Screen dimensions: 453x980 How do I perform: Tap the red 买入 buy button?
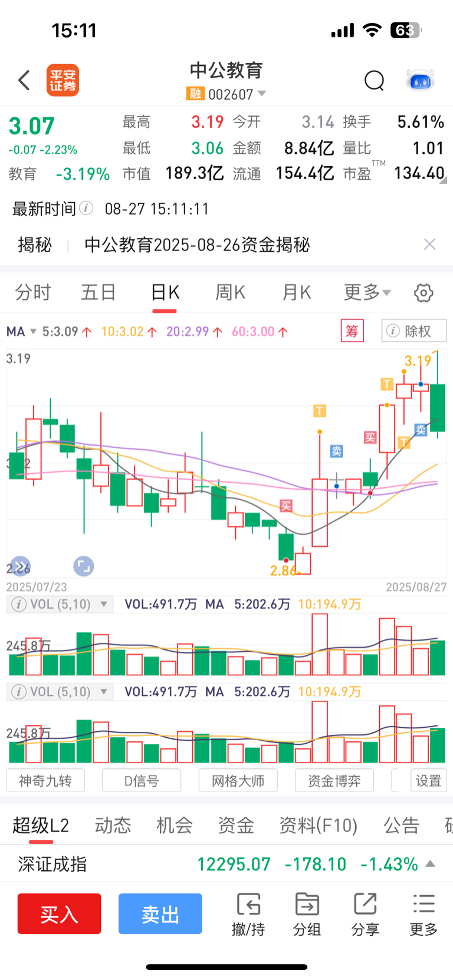[x=59, y=913]
